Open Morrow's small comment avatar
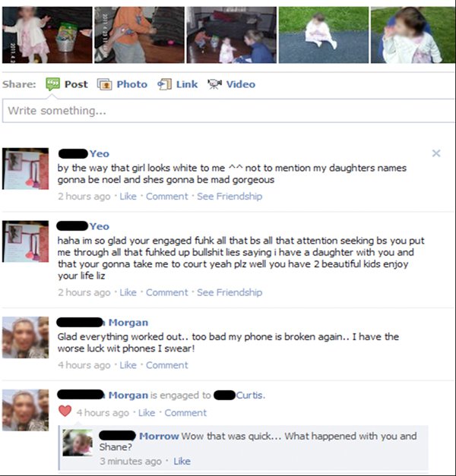This screenshot has height=476, width=456. pos(78,443)
